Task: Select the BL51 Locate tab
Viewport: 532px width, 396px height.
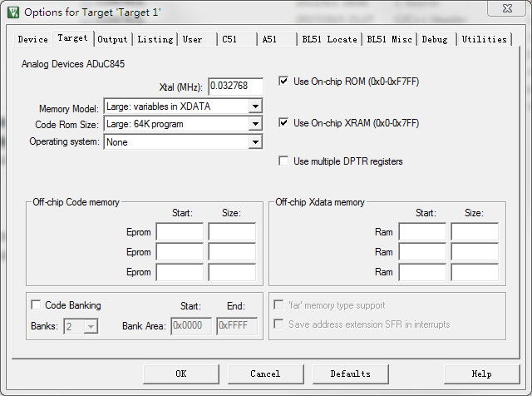Action: click(329, 39)
